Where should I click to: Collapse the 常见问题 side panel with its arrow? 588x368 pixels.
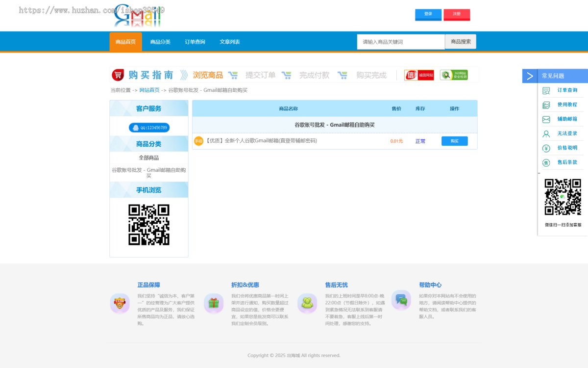coord(530,76)
